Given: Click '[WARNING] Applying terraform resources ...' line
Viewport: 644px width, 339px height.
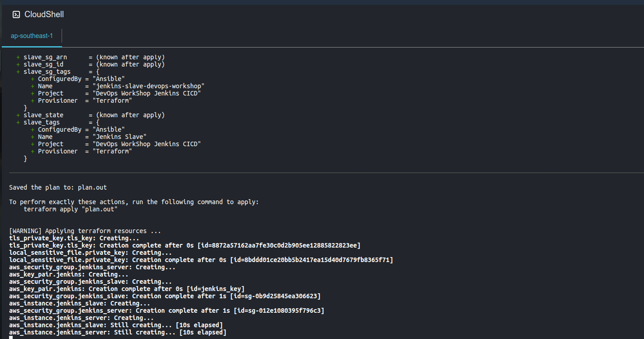Looking at the screenshot, I should (x=85, y=231).
